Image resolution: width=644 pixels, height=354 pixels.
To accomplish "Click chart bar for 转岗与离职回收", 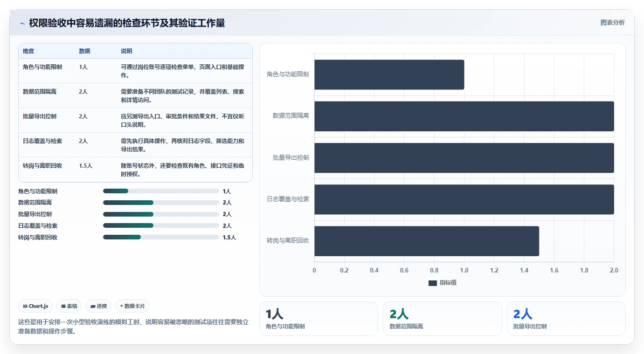I will click(x=427, y=241).
